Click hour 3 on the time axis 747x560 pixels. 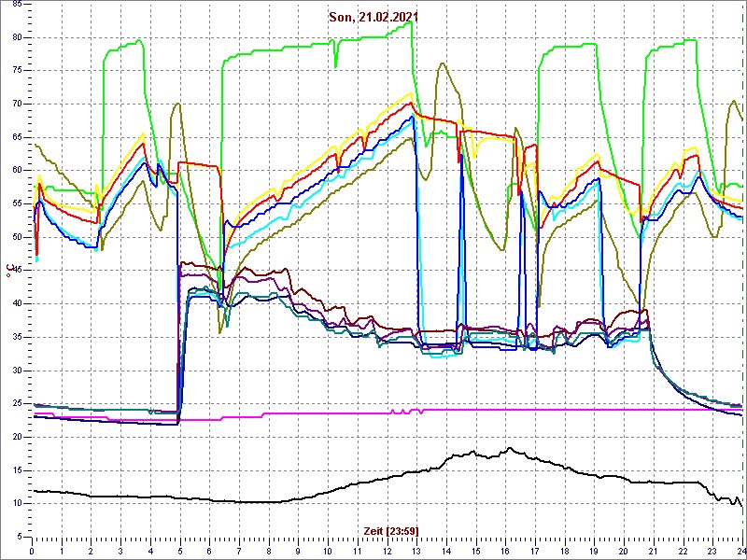tap(121, 550)
